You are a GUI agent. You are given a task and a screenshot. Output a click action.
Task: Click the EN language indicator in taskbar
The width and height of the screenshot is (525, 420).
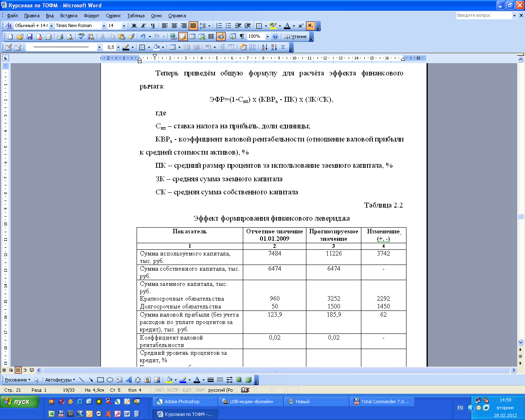[x=460, y=408]
